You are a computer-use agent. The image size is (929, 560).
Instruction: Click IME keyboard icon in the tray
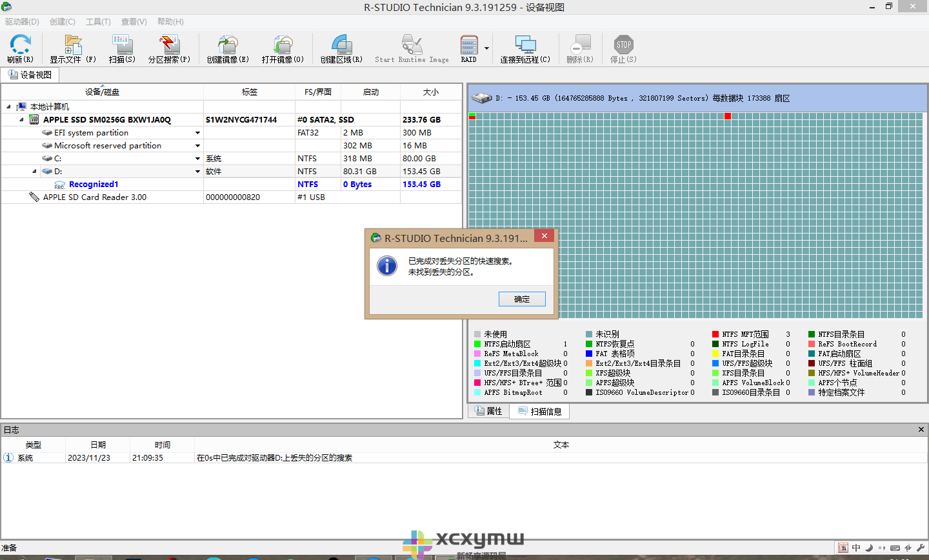(895, 548)
